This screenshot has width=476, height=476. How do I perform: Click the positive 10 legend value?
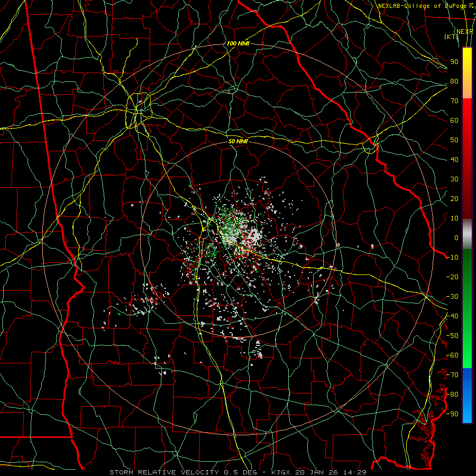[454, 218]
